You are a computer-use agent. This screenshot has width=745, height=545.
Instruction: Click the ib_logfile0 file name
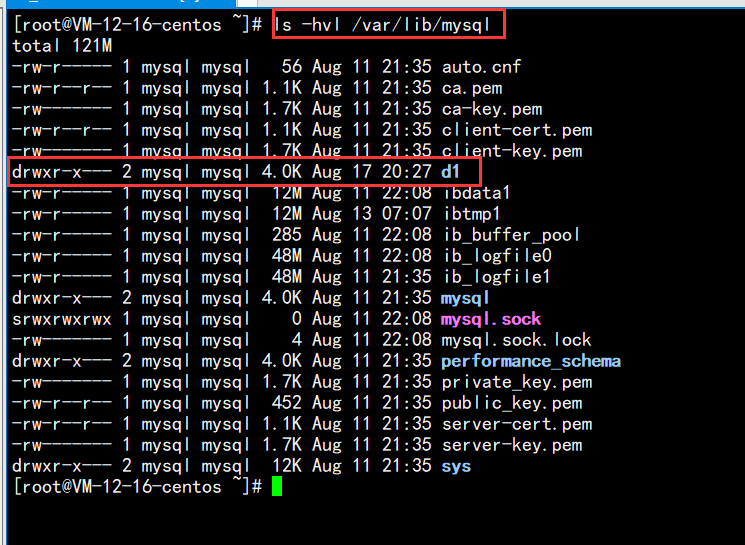tap(497, 256)
